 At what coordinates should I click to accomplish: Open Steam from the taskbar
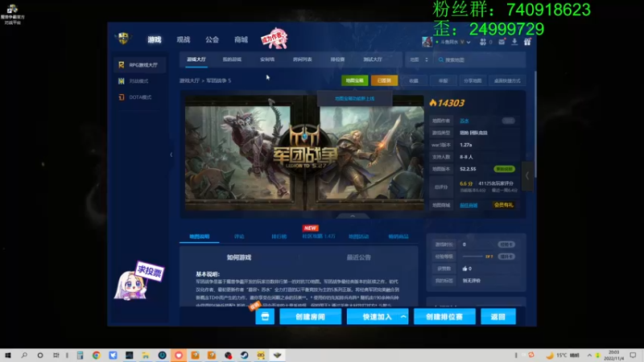245,356
